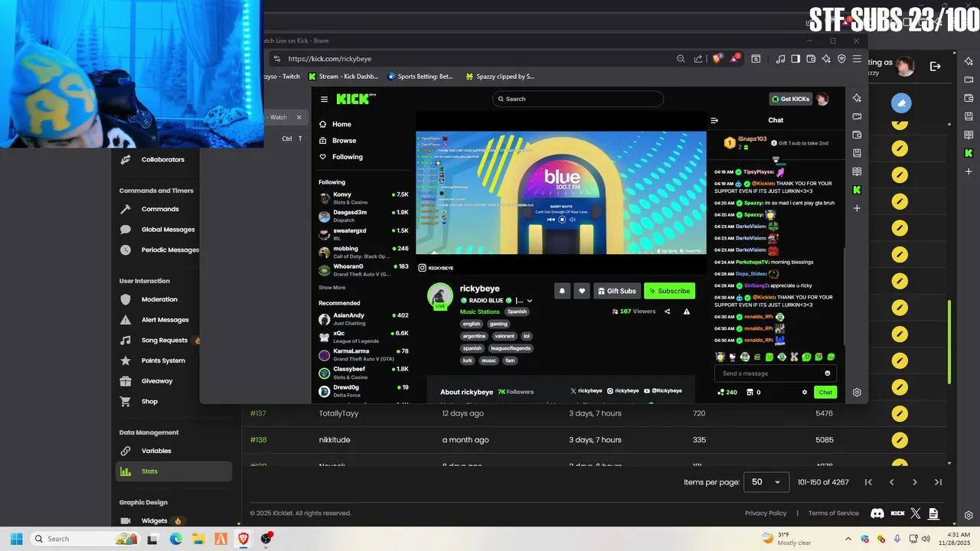This screenshot has height=551, width=980.
Task: Open the Items per page dropdown
Action: tap(766, 482)
